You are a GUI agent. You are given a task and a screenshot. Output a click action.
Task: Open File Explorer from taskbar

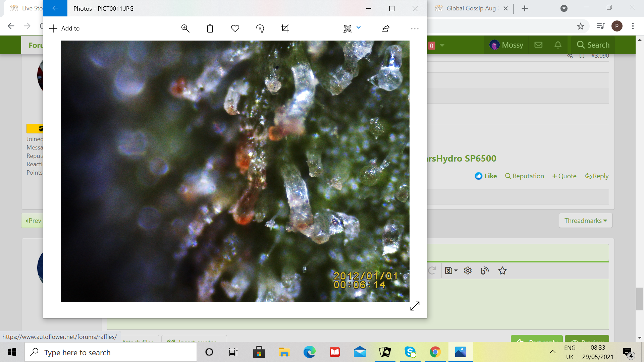coord(284,352)
